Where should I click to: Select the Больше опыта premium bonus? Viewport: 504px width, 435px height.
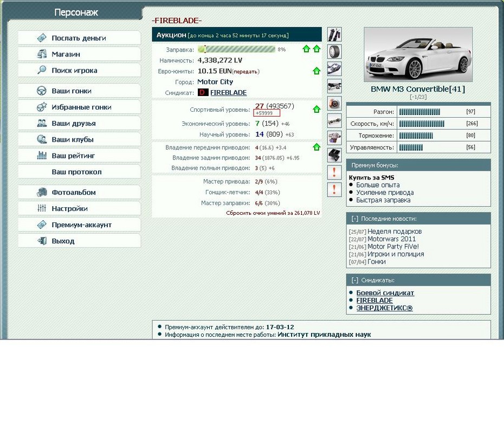[x=378, y=185]
